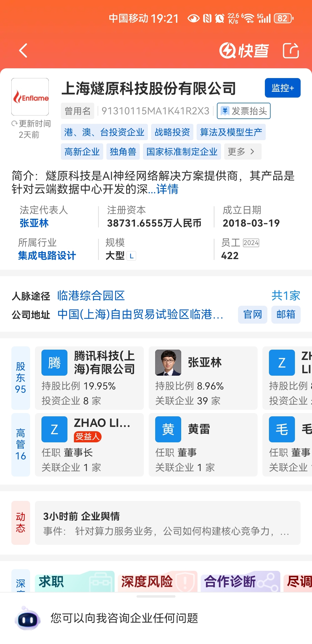This screenshot has height=644, width=312.
Task: Open industry 集成电路设计 link
Action: click(x=47, y=256)
